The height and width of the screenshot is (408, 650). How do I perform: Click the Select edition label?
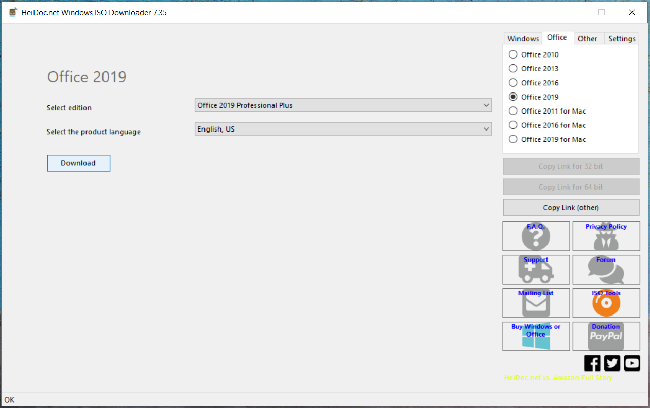click(69, 107)
